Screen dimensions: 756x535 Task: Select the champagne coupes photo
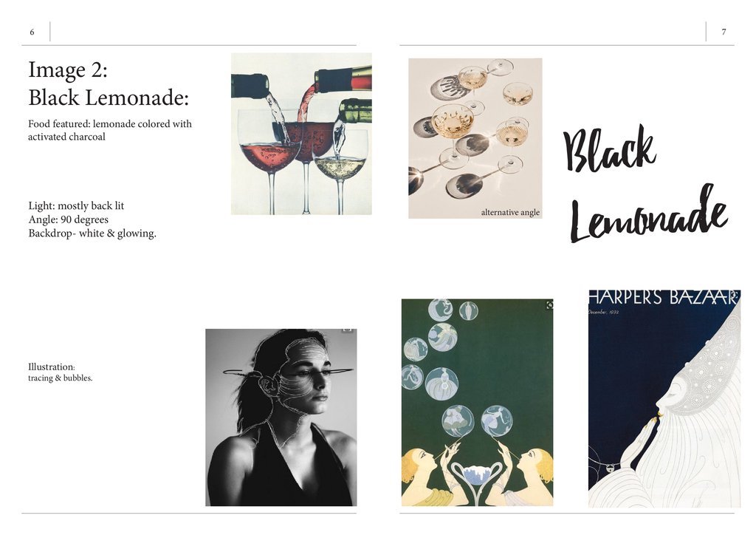coord(475,138)
